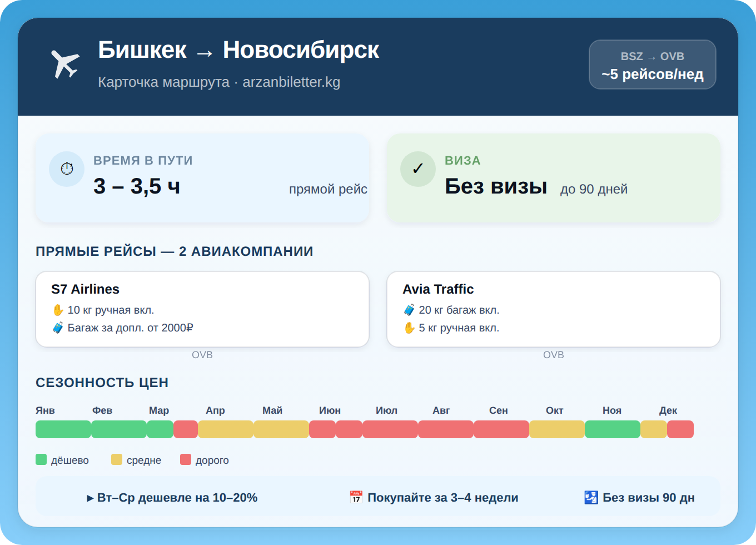Expand the S7 Airlines card
Viewport: 756px width, 545px height.
pos(202,309)
